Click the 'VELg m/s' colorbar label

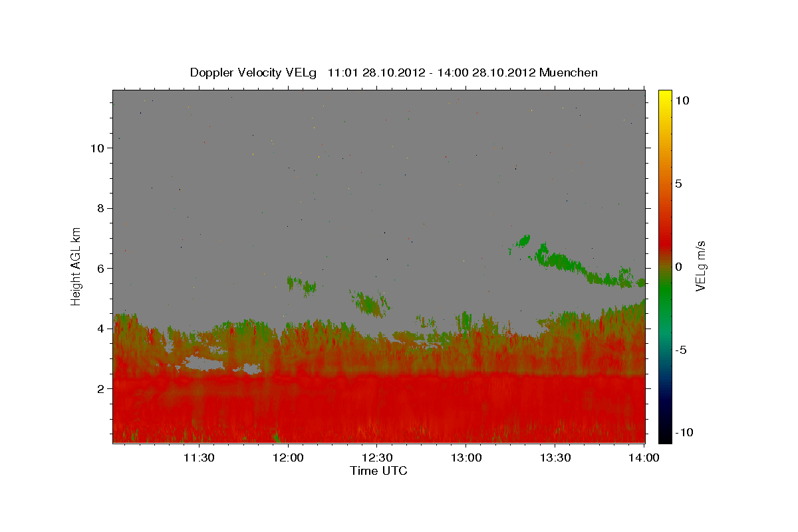point(700,266)
